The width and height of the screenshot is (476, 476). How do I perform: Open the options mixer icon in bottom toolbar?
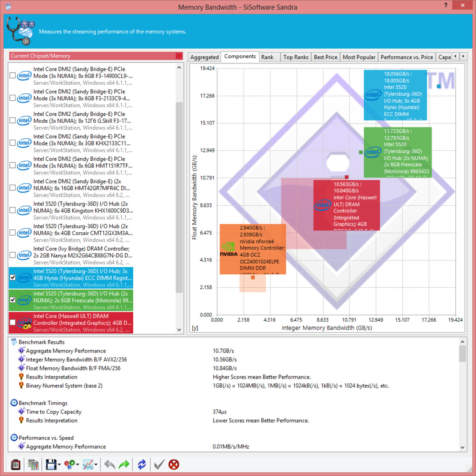(x=15, y=465)
